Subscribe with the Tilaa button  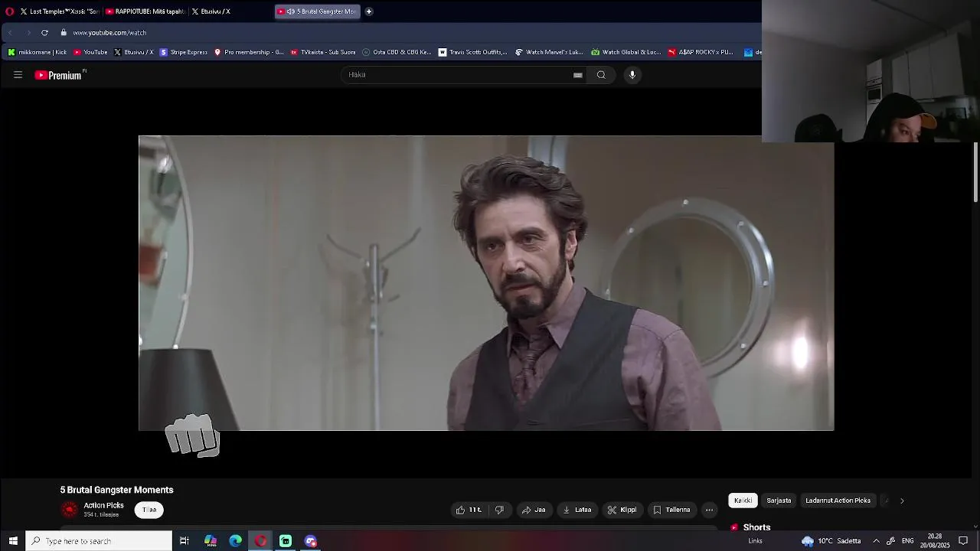(x=149, y=510)
